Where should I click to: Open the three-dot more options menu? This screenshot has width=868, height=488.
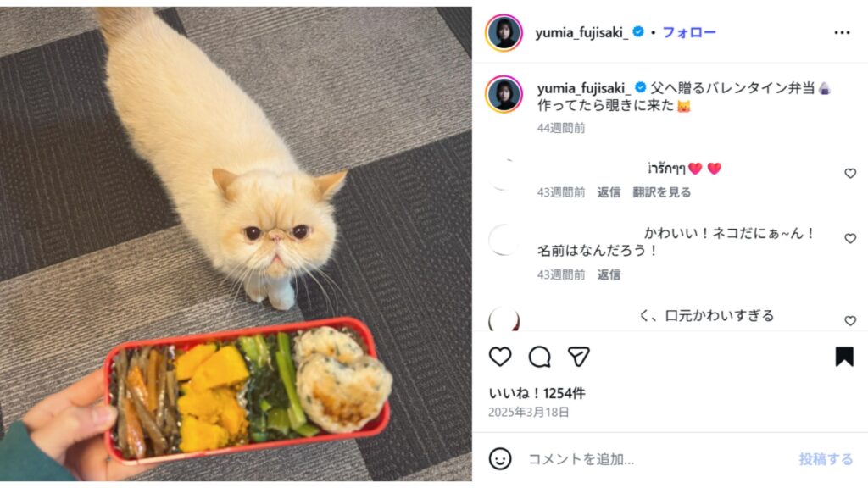tap(842, 33)
